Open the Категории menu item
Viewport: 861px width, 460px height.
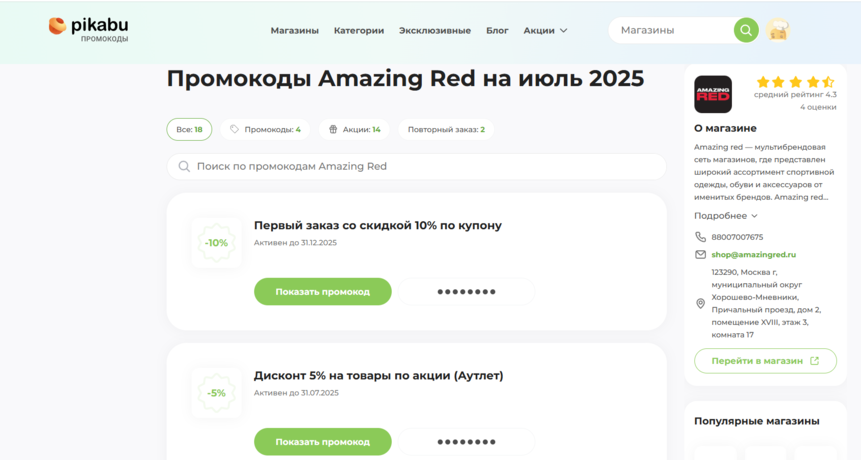359,31
